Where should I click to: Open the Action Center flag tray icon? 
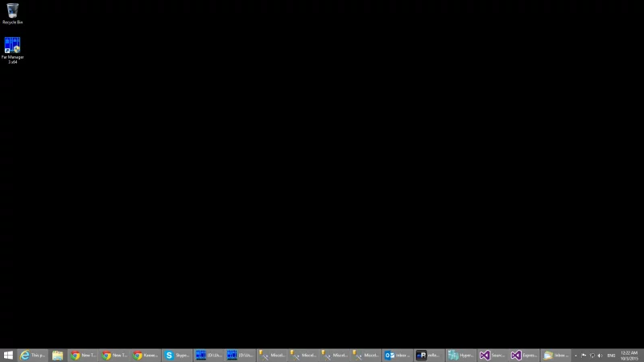coord(584,356)
